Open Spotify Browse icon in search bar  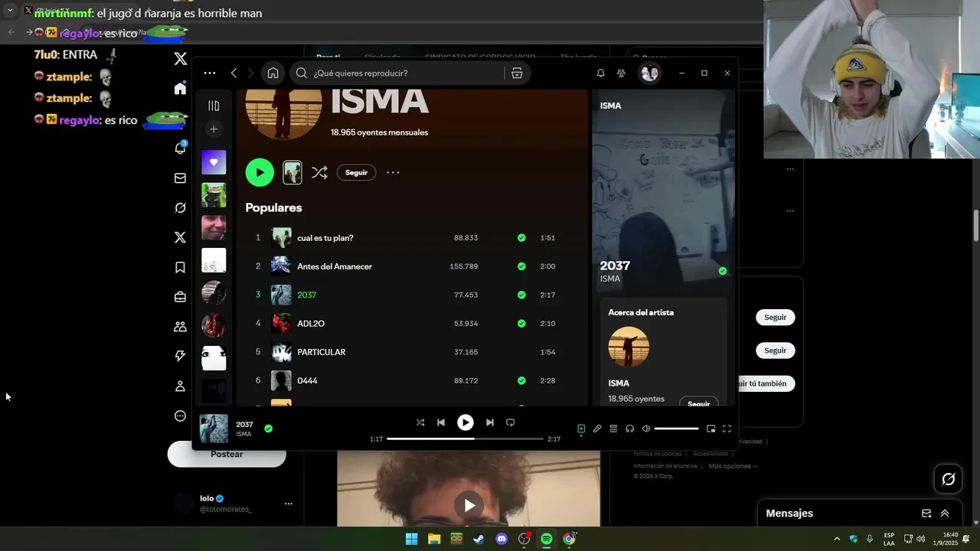coord(517,73)
